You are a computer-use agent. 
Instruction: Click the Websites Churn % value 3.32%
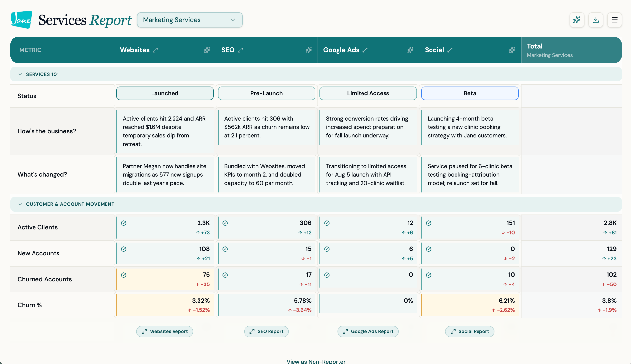(201, 301)
